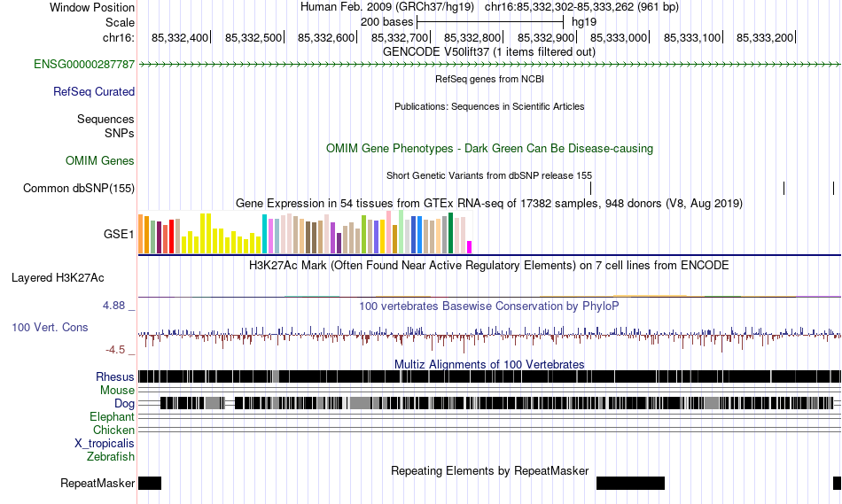Click the dbSNP variant tick just before 85,333,200
The width and height of the screenshot is (842, 504).
(x=784, y=188)
